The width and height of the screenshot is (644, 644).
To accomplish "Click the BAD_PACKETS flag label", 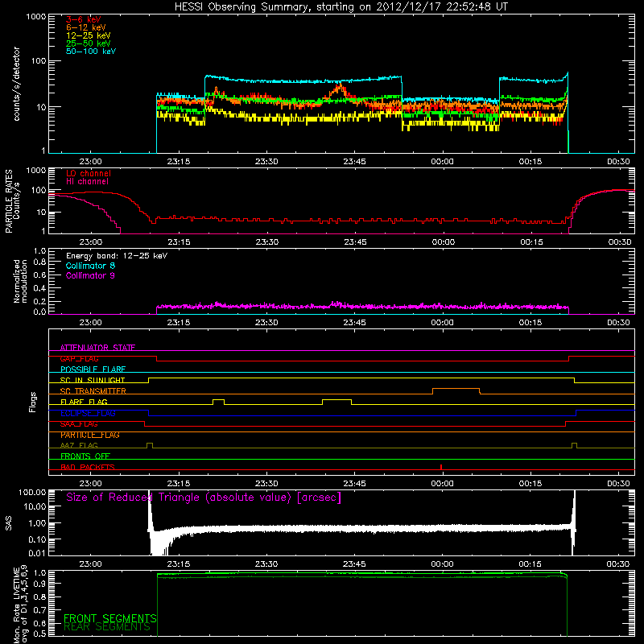I will click(x=88, y=467).
